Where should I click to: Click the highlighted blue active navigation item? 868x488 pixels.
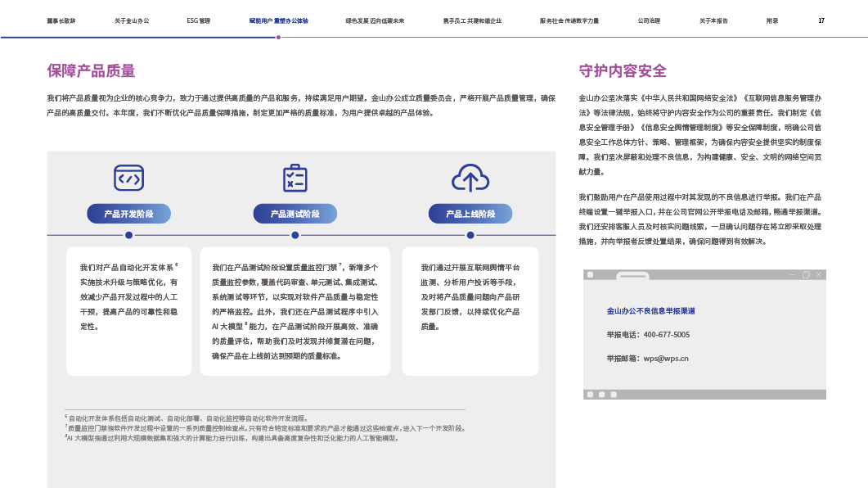(x=278, y=20)
